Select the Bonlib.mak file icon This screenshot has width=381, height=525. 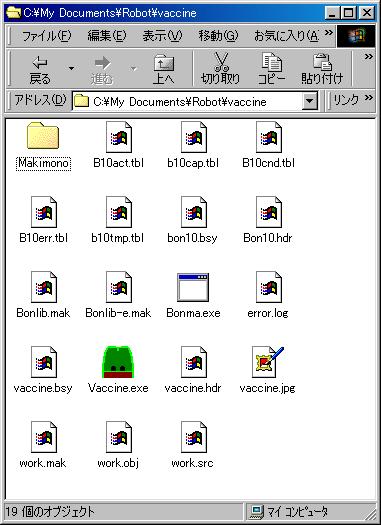(44, 287)
